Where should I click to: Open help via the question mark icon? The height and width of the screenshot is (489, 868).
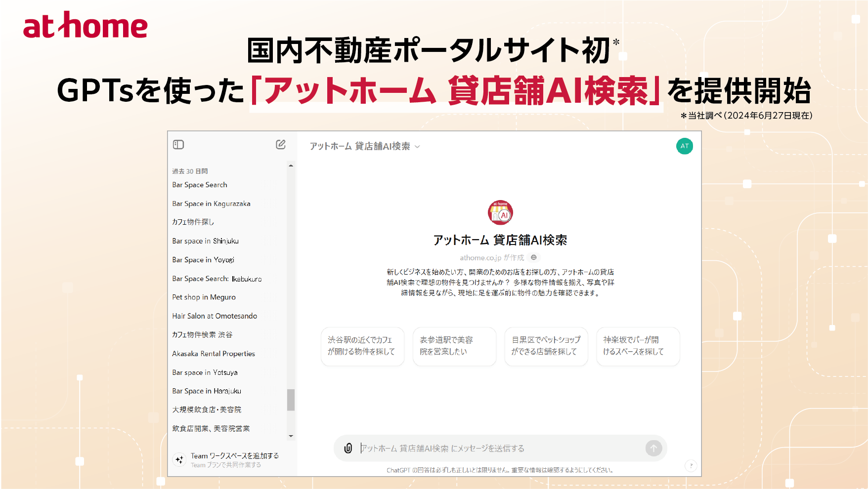[x=690, y=465]
